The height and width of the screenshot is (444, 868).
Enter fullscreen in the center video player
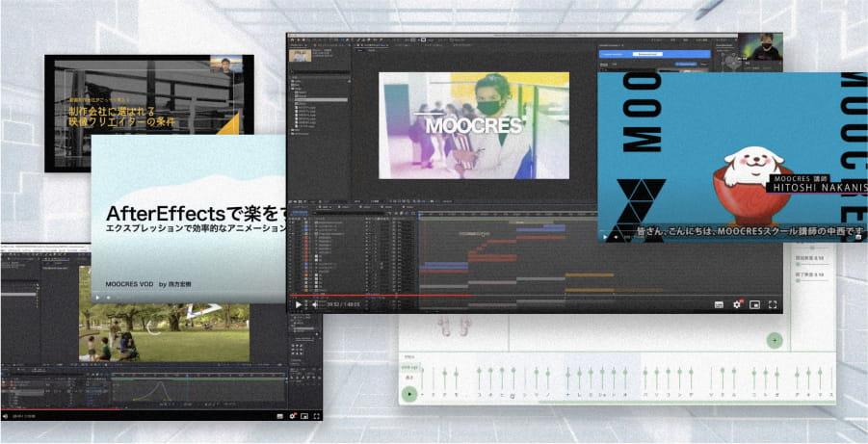click(773, 304)
